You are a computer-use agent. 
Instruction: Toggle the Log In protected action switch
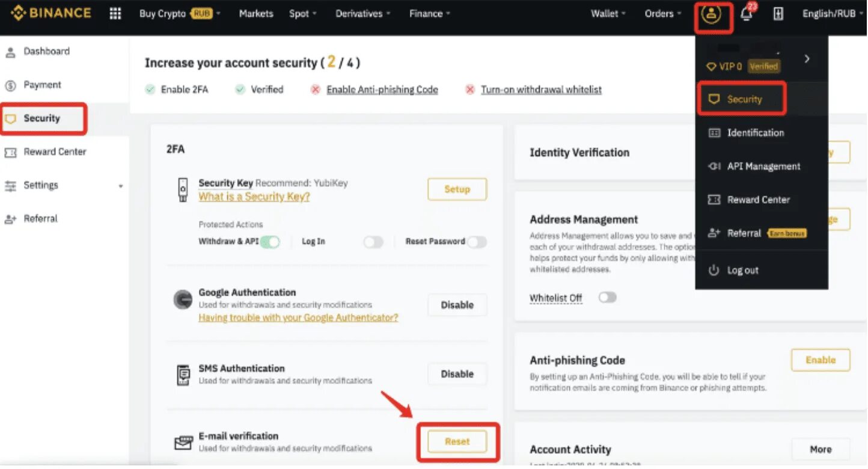point(373,242)
